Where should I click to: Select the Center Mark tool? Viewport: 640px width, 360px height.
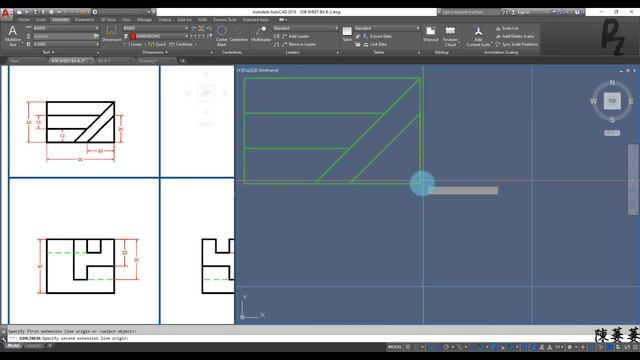click(x=222, y=36)
